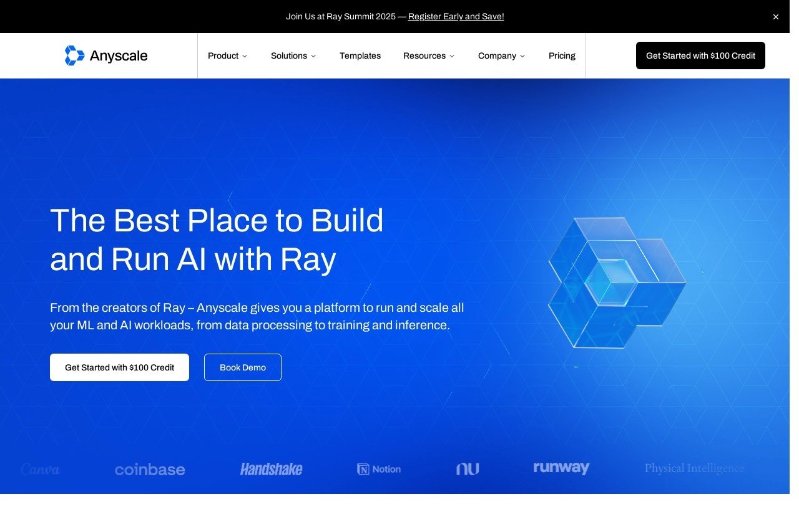Expand the Resources menu chevron
799x532 pixels.
[452, 56]
